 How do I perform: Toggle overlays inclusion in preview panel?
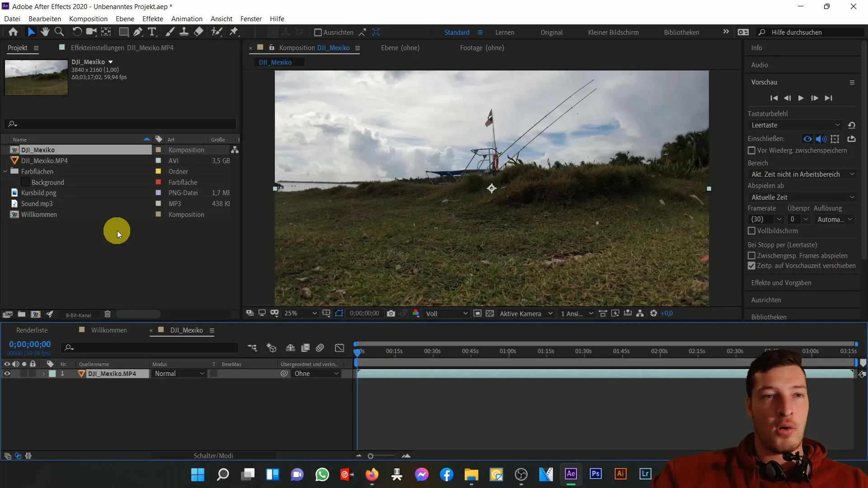point(835,139)
